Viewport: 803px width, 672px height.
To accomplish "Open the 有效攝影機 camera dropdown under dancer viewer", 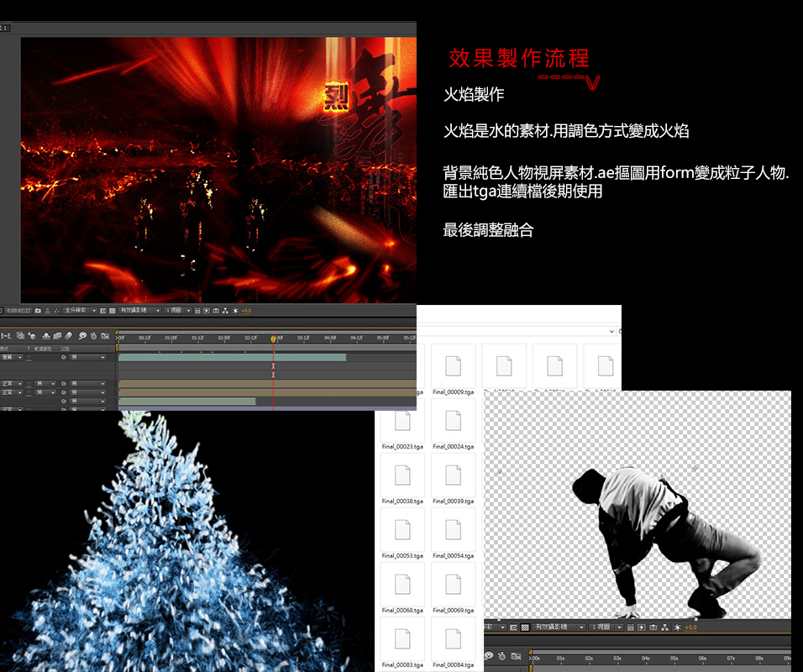I will click(559, 627).
